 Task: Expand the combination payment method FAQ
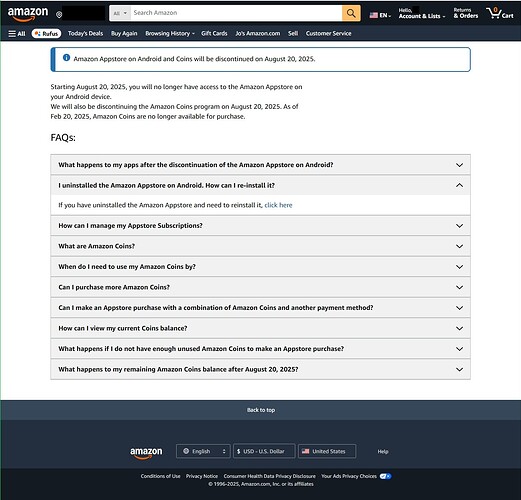pos(260,308)
